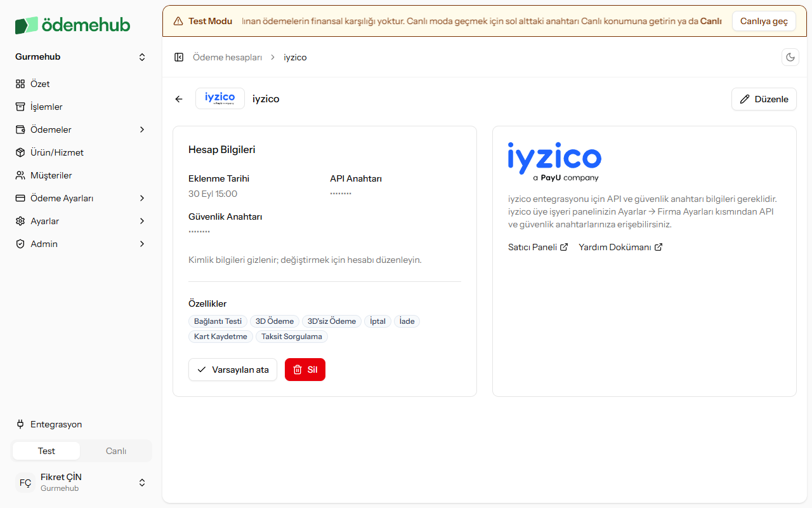
Task: Expand the Ödemeler submenu chevron
Action: coord(142,130)
